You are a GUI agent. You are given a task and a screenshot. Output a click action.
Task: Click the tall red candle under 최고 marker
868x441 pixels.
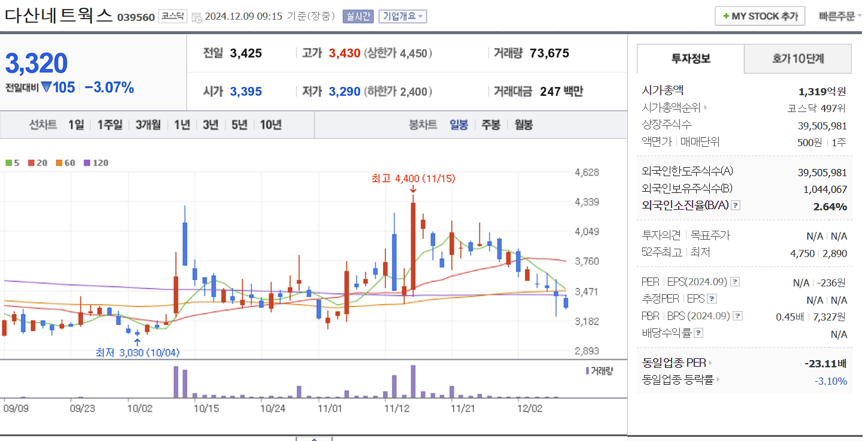click(413, 246)
